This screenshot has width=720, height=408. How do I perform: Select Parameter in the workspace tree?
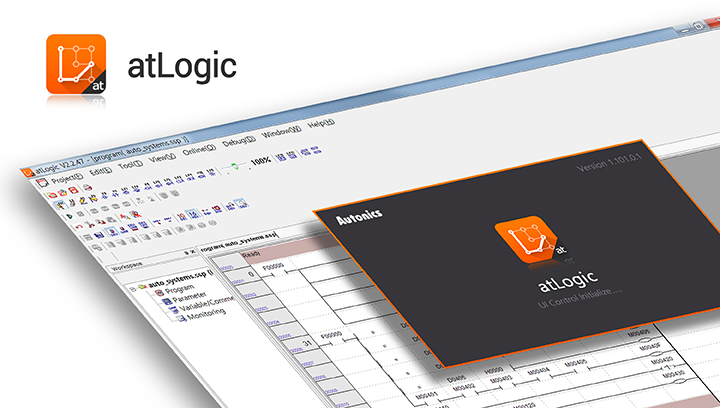pyautogui.click(x=190, y=297)
